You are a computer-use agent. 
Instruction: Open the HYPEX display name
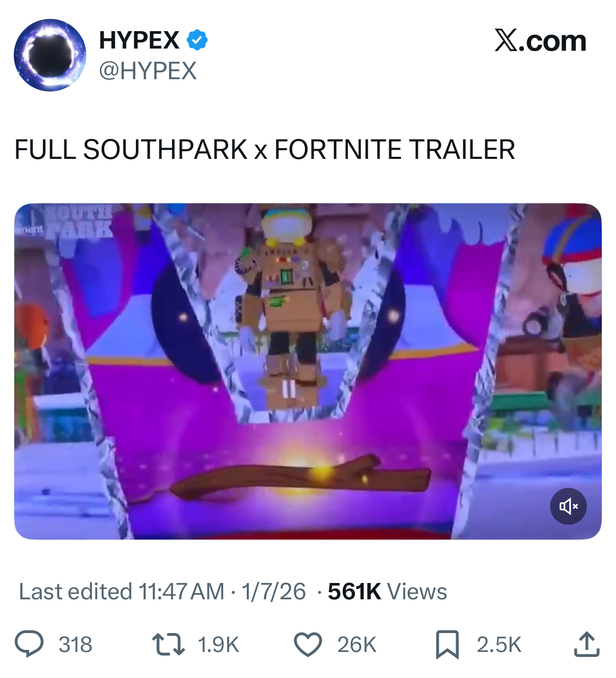tap(139, 40)
